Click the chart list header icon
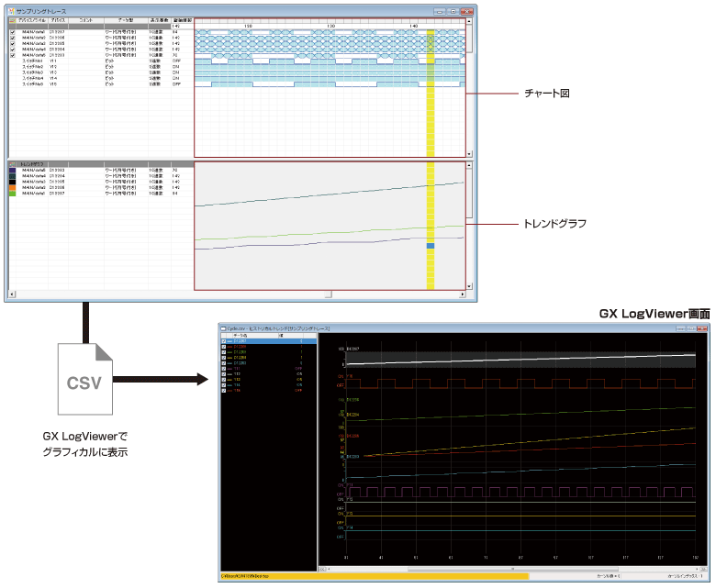Screen dimensions: 716x588 pyautogui.click(x=12, y=18)
